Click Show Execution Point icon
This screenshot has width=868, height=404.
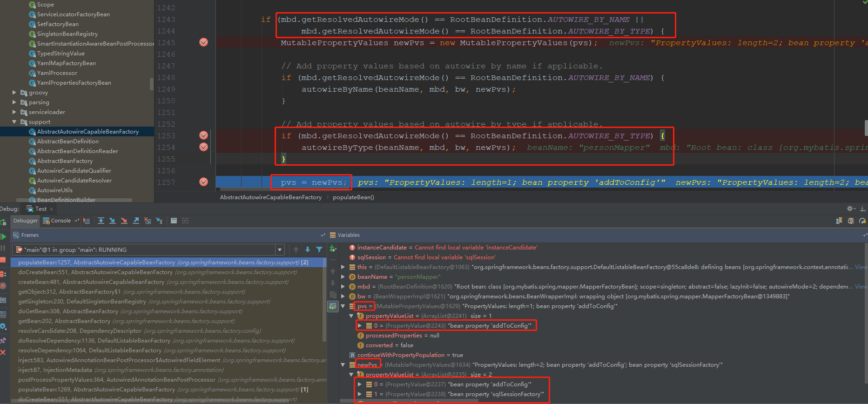pyautogui.click(x=87, y=221)
